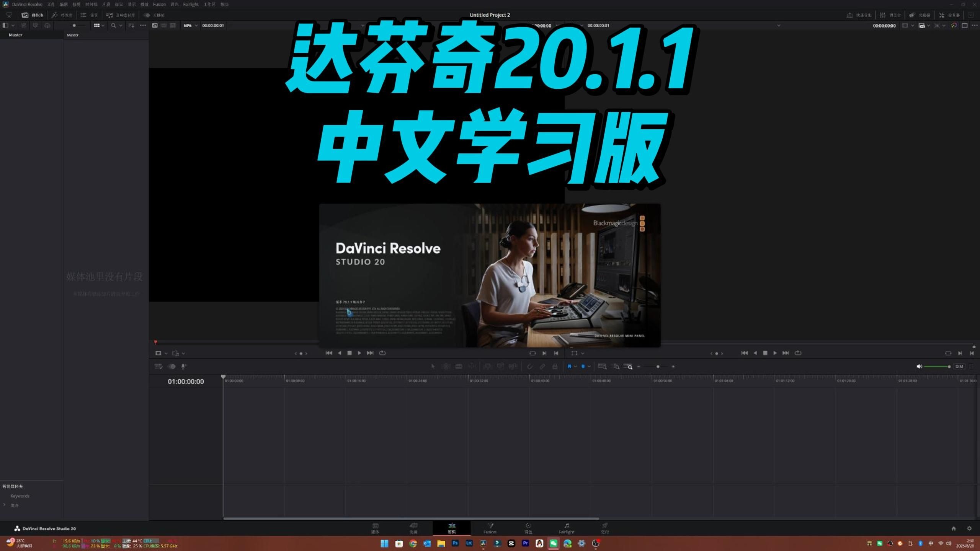Adjust the timeline zoom slider
This screenshot has height=551, width=980.
658,367
